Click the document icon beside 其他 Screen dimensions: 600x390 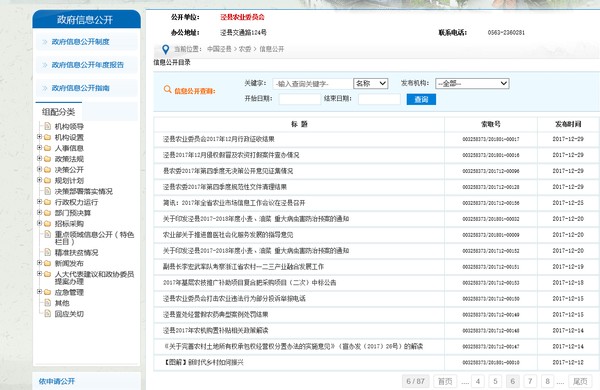click(x=47, y=302)
